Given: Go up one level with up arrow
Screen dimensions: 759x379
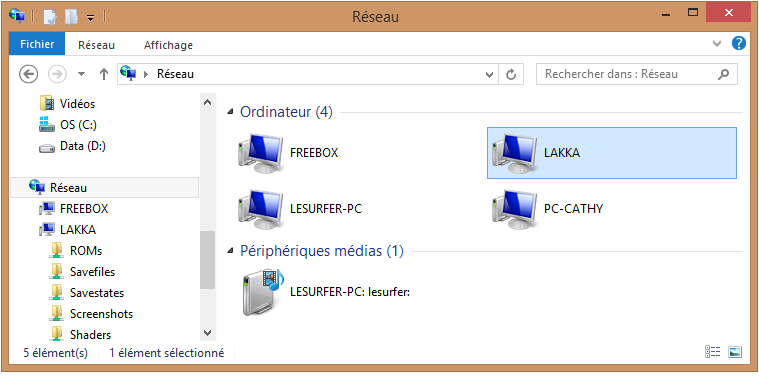Looking at the screenshot, I should click(104, 74).
